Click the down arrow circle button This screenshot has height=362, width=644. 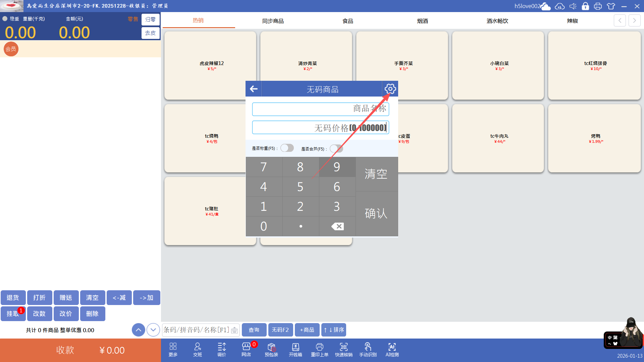[153, 330]
